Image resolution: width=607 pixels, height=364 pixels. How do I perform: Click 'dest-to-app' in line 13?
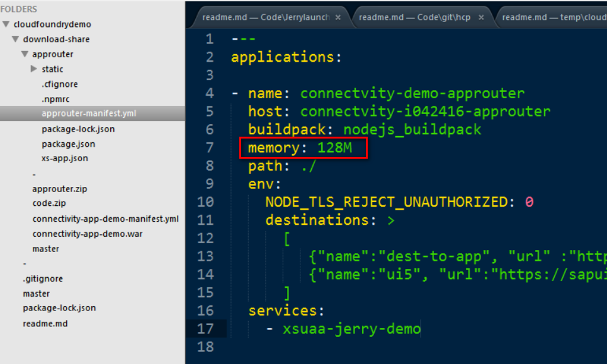point(434,256)
